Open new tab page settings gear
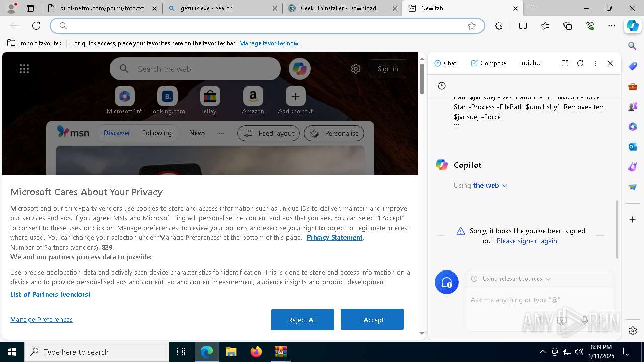644x362 pixels. tap(356, 69)
